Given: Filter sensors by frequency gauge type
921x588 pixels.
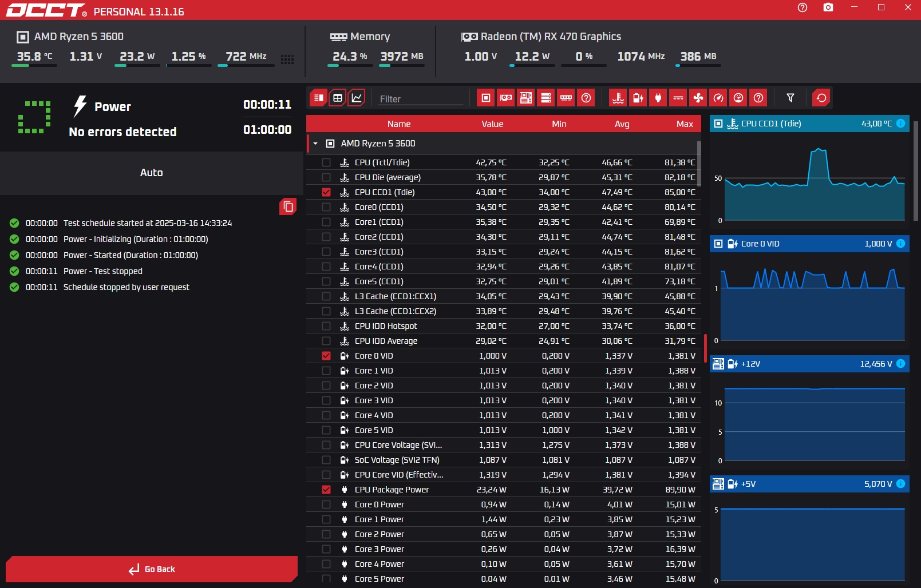Looking at the screenshot, I should point(718,98).
